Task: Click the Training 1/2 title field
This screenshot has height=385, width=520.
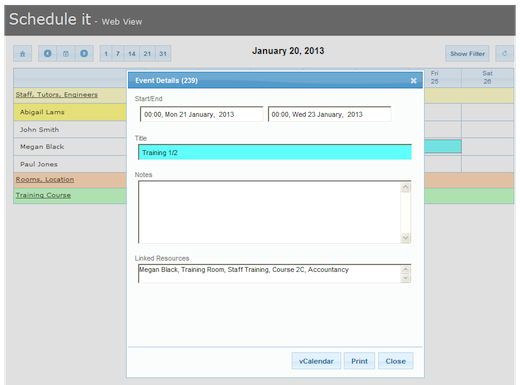Action: point(275,152)
